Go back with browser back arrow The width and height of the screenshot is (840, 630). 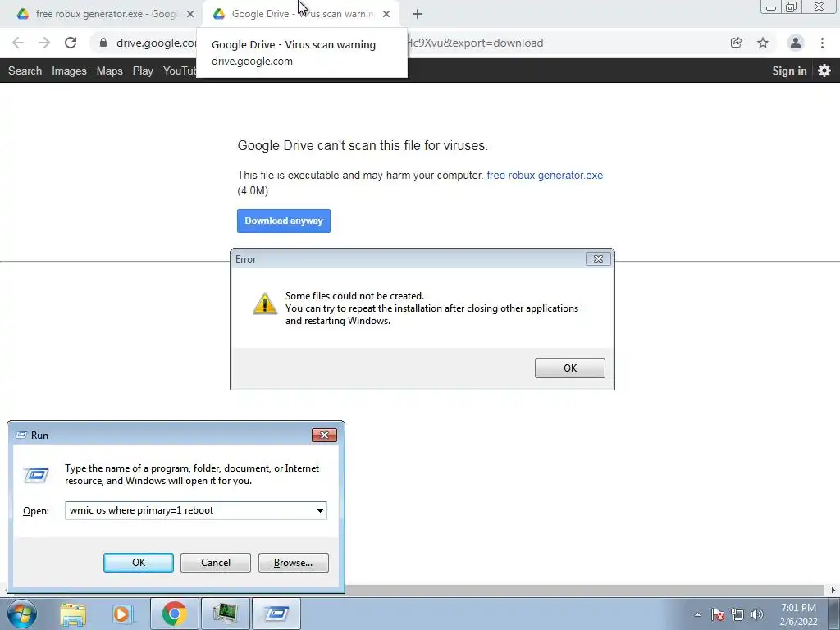click(18, 43)
